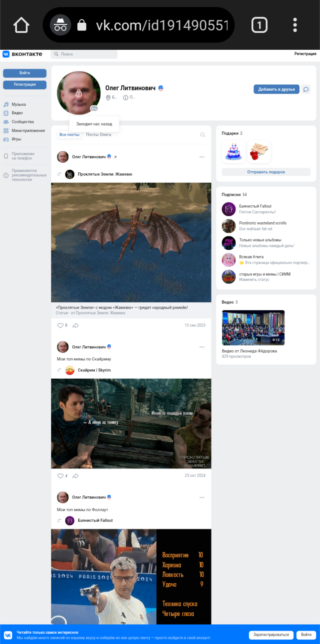The height and width of the screenshot is (644, 320).
Task: Click Добавить в друзья button
Action: coord(276,89)
